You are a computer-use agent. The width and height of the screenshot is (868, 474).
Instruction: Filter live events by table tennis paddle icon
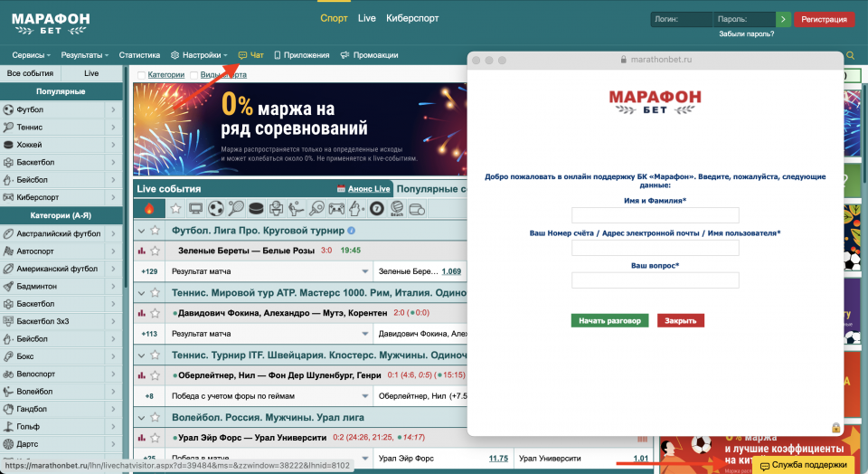coord(316,209)
